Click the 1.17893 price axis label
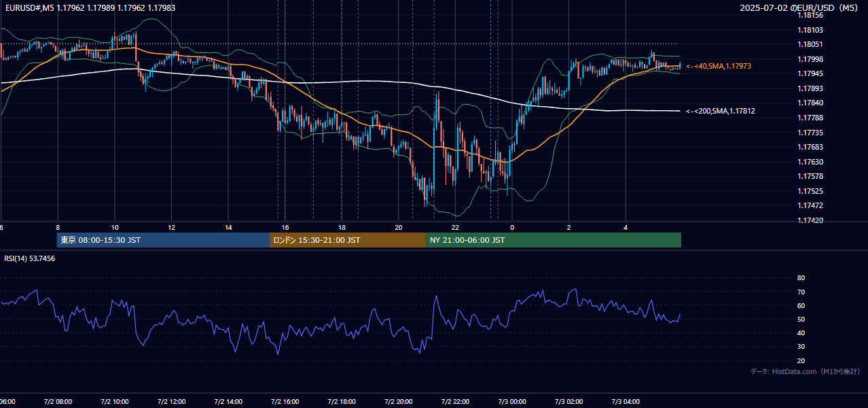 click(810, 88)
